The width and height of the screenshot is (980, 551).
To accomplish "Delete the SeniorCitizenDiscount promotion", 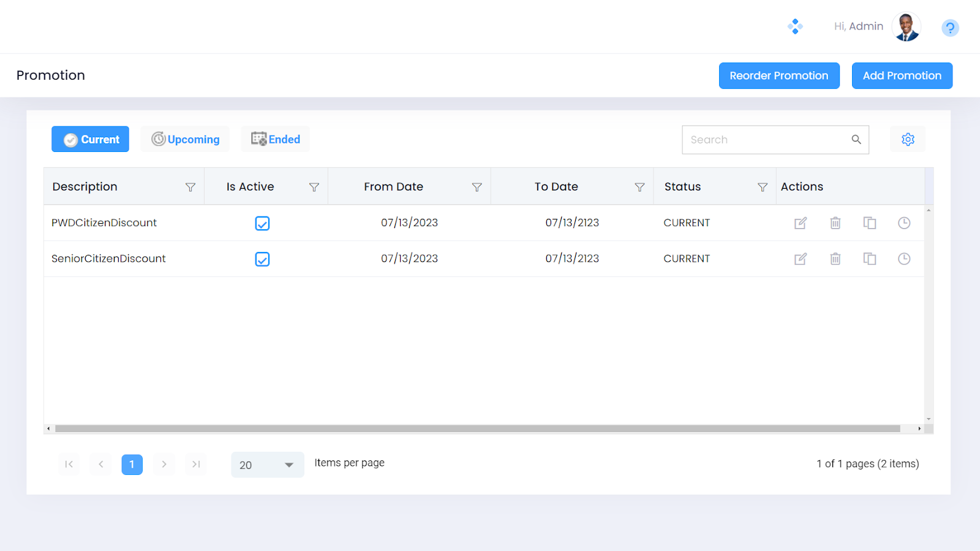I will (835, 259).
